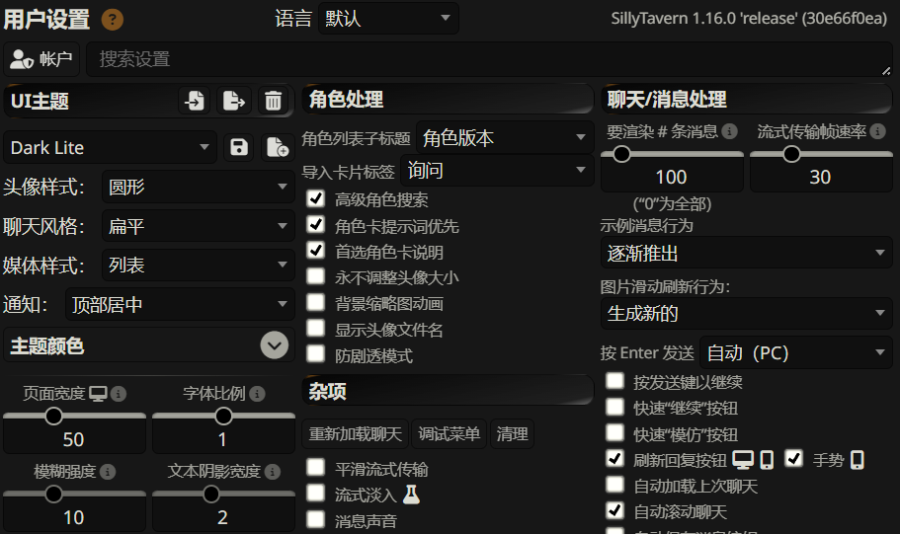The image size is (900, 534).
Task: Click the 重新加载聊天 button
Action: pos(355,434)
